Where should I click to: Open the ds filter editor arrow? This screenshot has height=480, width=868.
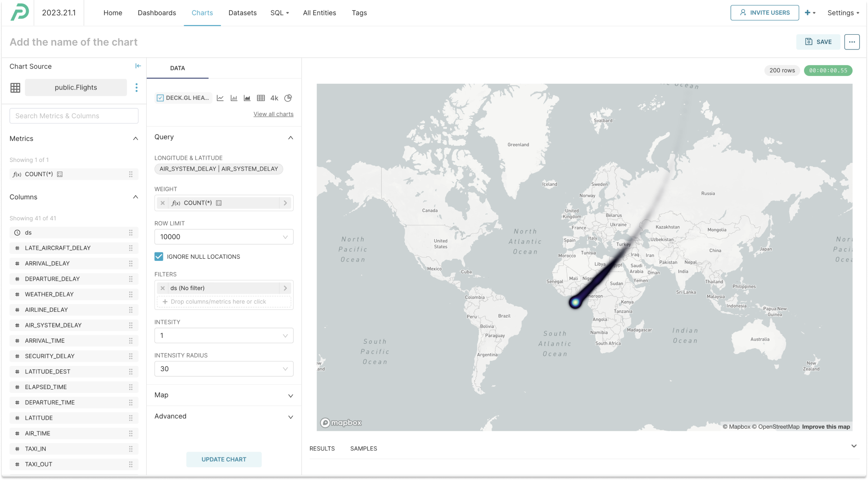(x=285, y=288)
